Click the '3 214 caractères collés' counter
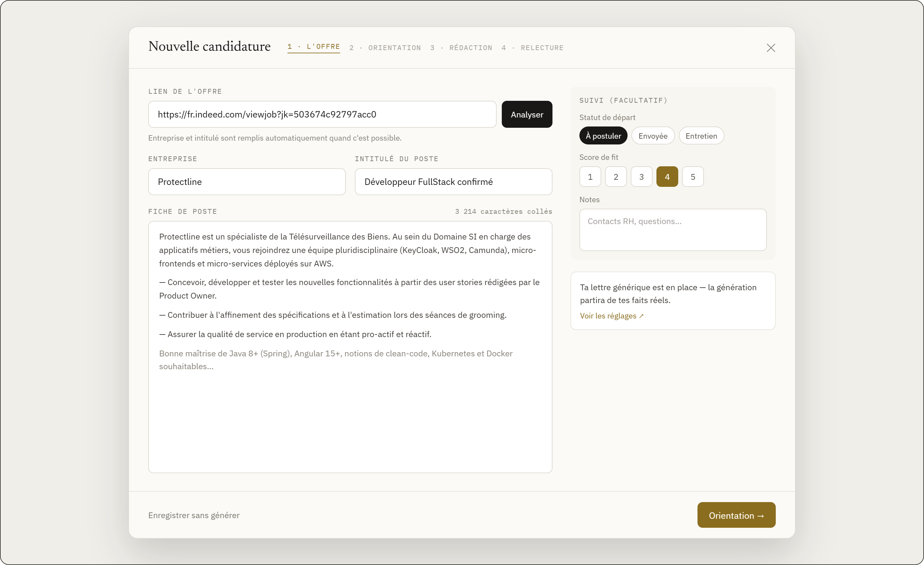This screenshot has height=565, width=924. 503,212
